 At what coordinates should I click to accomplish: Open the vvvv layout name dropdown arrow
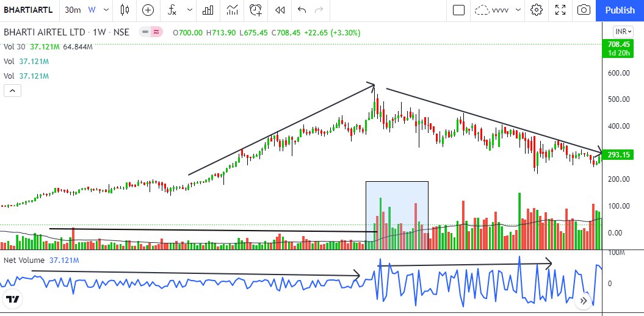pyautogui.click(x=518, y=10)
